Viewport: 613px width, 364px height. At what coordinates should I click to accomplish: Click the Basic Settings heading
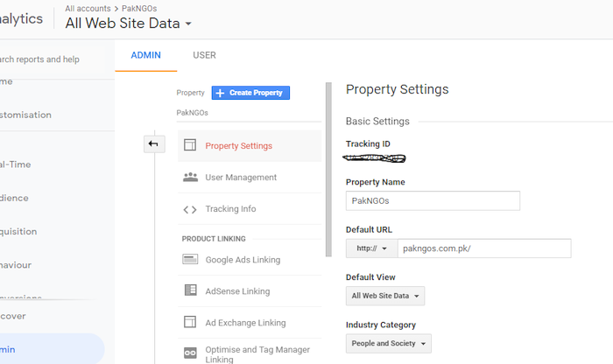point(377,122)
